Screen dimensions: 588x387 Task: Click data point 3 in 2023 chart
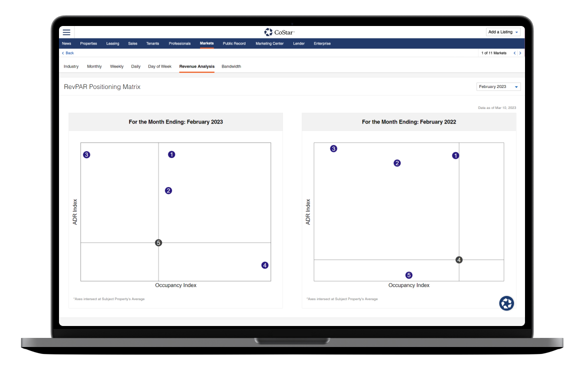(x=86, y=155)
